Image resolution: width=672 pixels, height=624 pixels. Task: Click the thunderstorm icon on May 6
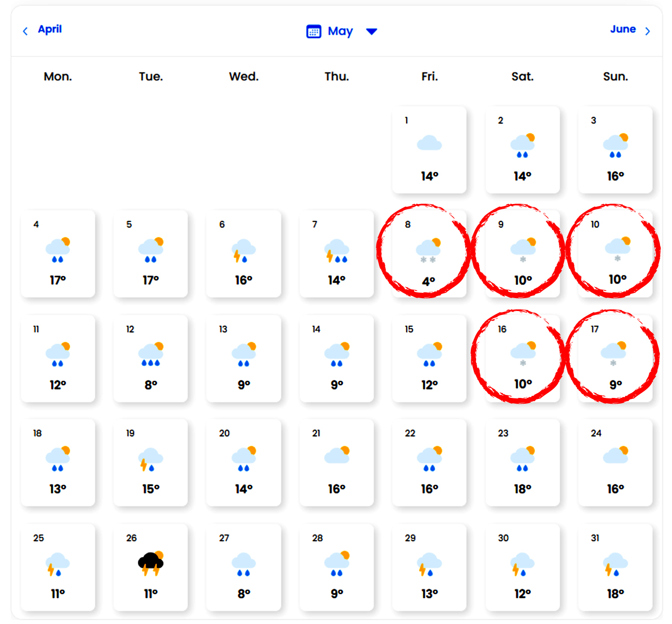[x=243, y=251]
